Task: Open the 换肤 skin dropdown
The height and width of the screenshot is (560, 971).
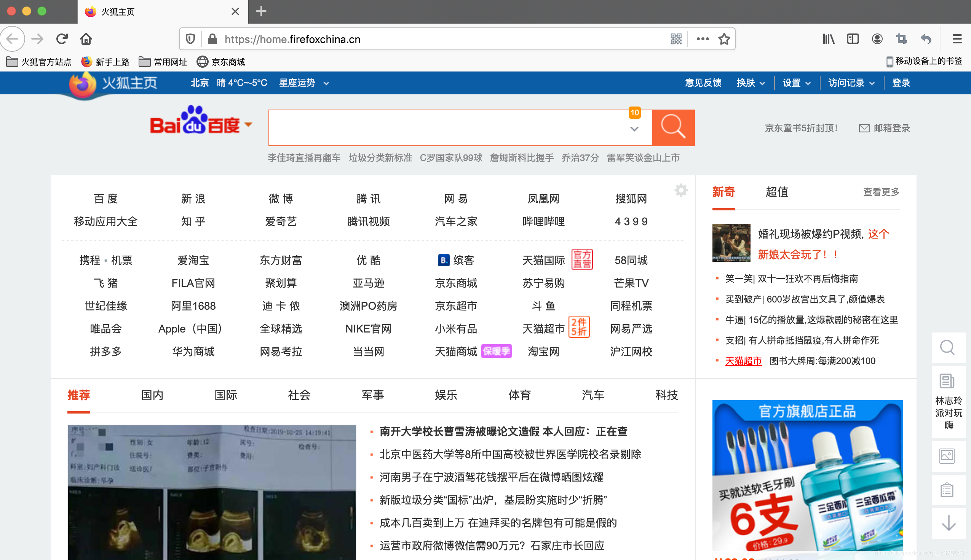Action: click(751, 83)
